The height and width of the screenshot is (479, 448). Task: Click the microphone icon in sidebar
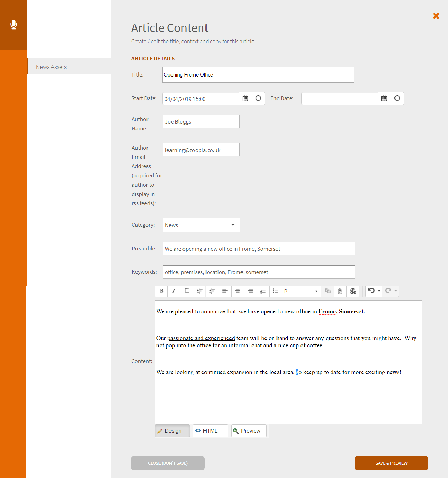14,25
